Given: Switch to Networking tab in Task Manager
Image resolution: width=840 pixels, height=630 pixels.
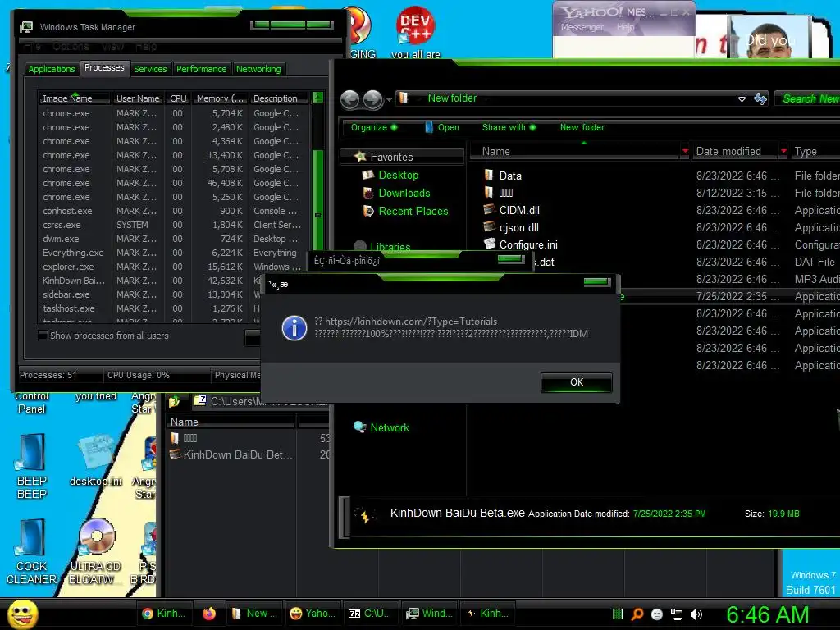Looking at the screenshot, I should (258, 69).
